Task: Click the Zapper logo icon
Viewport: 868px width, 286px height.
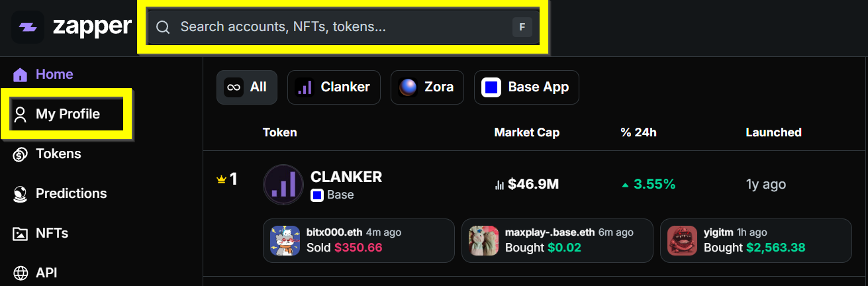Action: pos(28,27)
